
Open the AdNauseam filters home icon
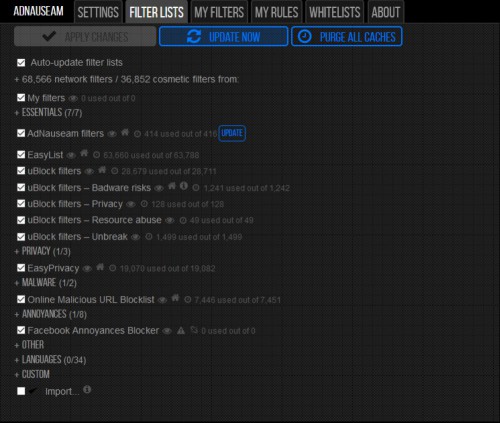pyautogui.click(x=125, y=133)
